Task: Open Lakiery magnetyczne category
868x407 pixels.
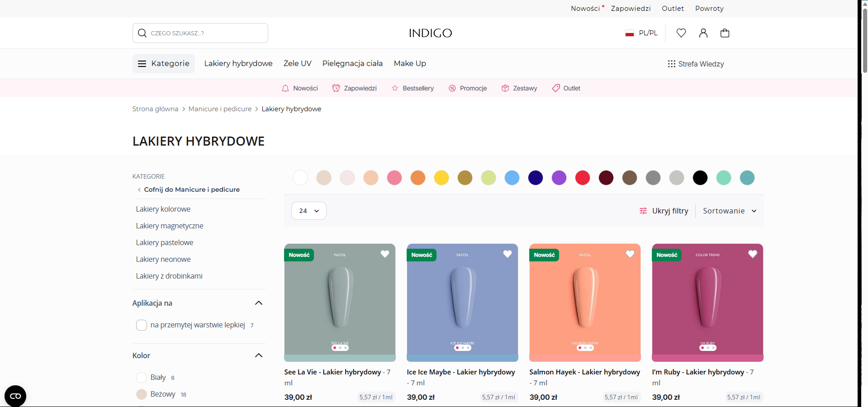Action: [x=170, y=226]
